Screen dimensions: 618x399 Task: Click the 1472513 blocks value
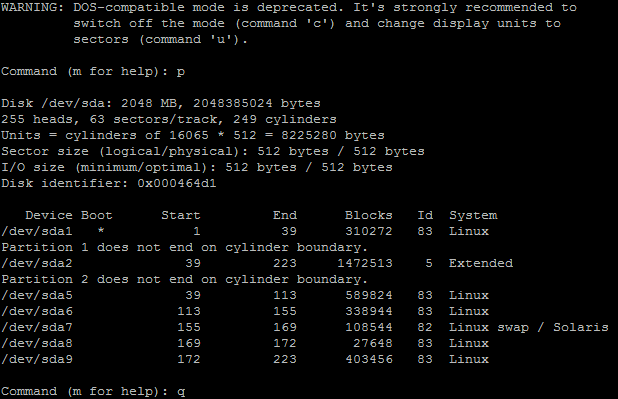[365, 263]
